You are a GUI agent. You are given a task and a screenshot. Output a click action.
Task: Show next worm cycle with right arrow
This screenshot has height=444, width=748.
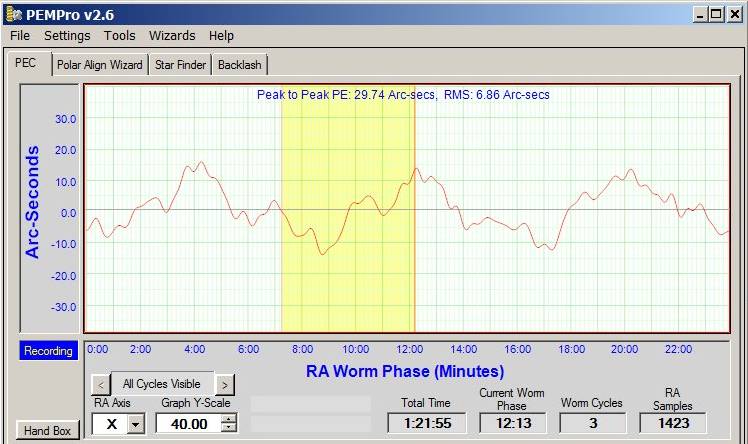point(225,384)
